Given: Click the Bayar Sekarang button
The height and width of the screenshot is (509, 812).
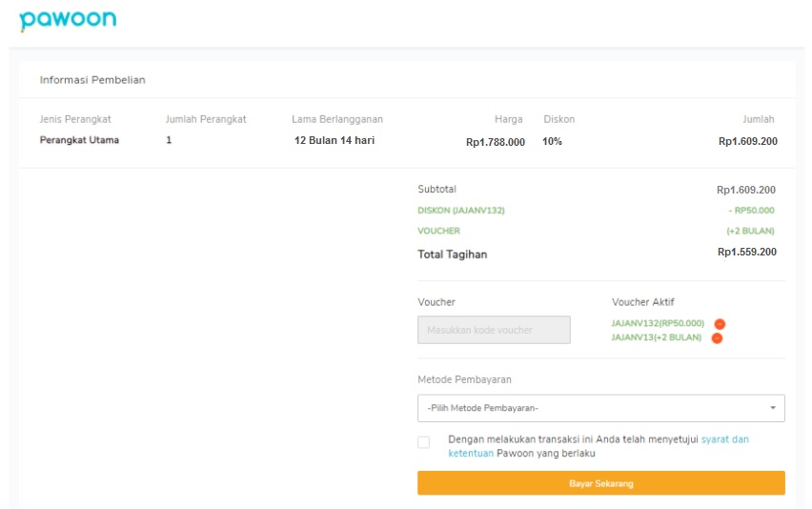Looking at the screenshot, I should pos(601,483).
